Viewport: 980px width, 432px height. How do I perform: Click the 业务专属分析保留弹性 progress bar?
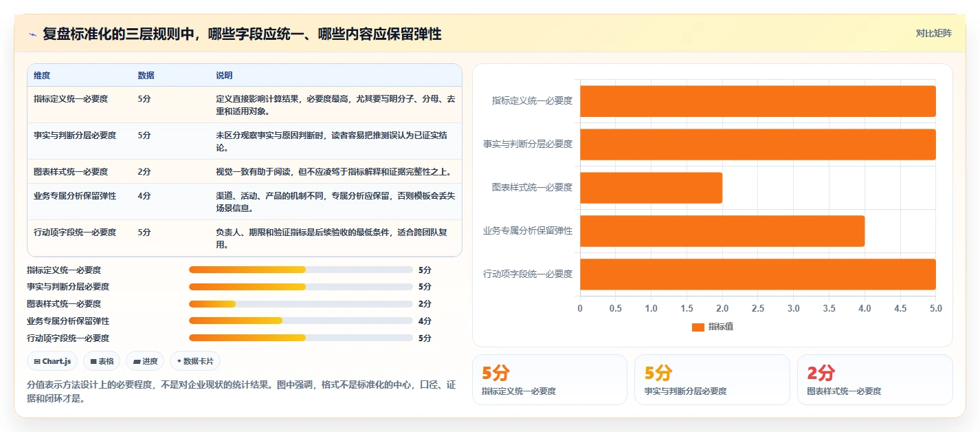click(301, 321)
